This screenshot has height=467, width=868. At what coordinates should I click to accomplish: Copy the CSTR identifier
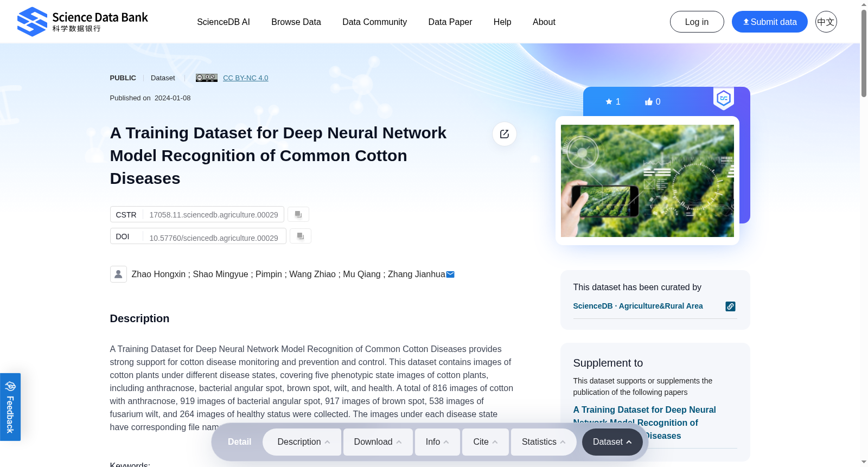298,214
